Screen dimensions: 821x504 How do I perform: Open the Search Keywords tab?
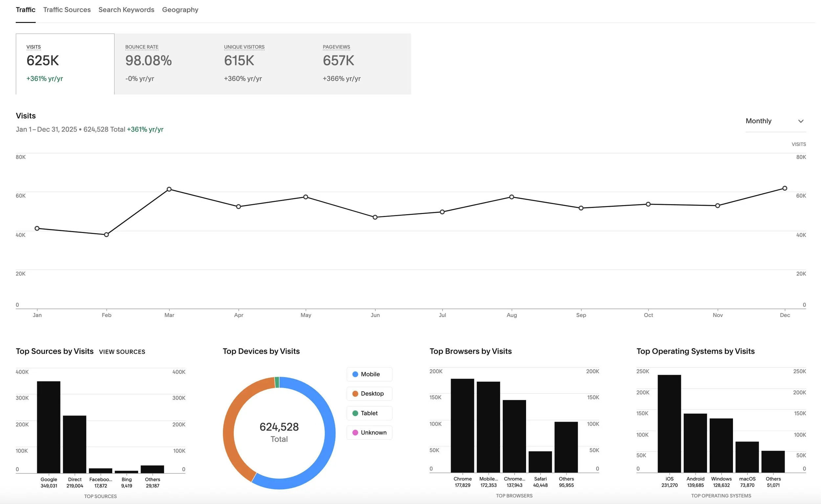[x=126, y=10]
